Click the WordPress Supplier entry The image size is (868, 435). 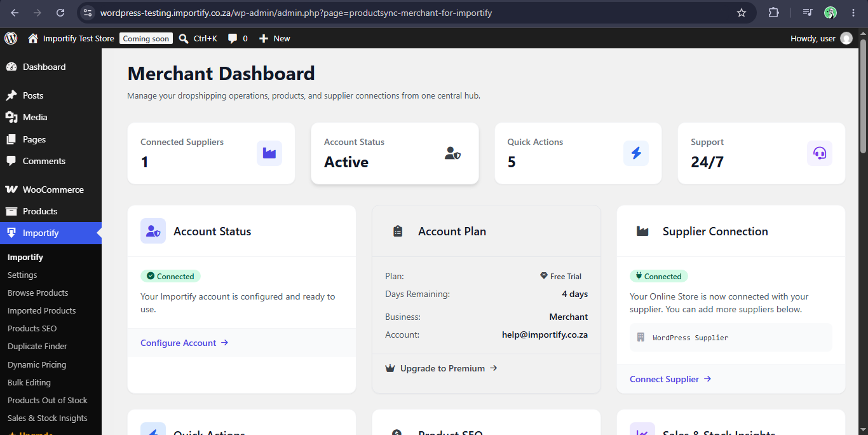click(x=731, y=337)
